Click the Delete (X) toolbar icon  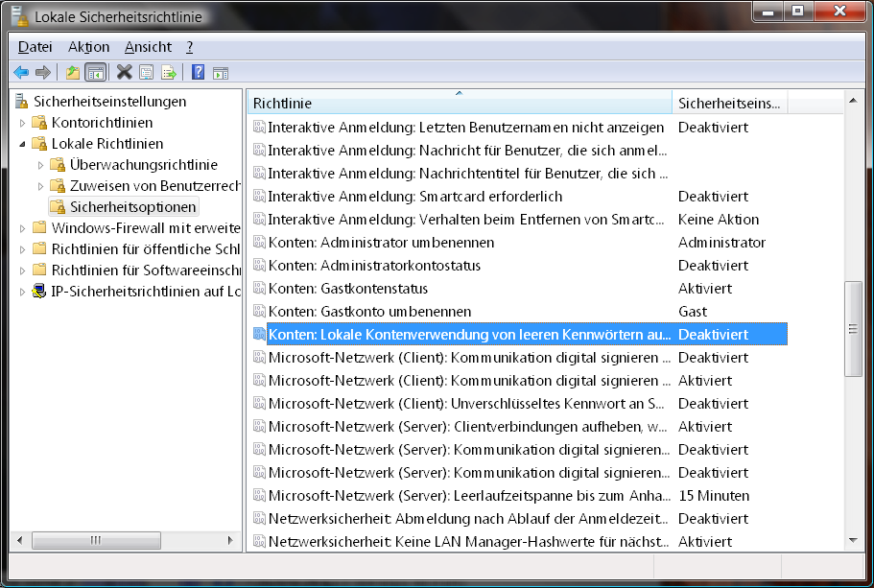click(x=124, y=72)
